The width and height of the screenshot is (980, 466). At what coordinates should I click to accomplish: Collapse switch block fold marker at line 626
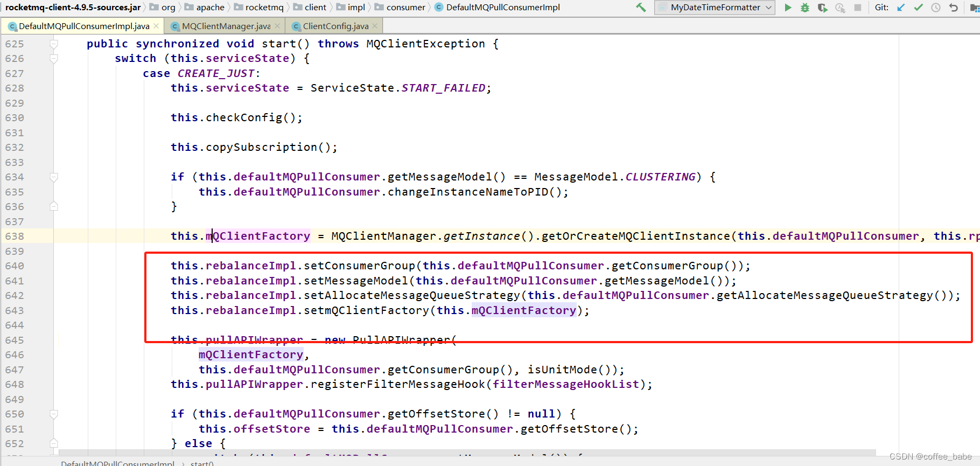point(54,58)
